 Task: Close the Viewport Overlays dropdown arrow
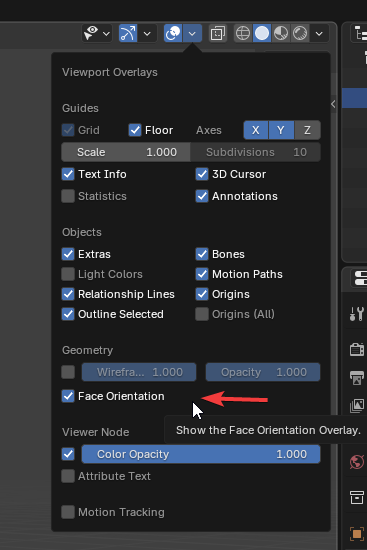192,34
